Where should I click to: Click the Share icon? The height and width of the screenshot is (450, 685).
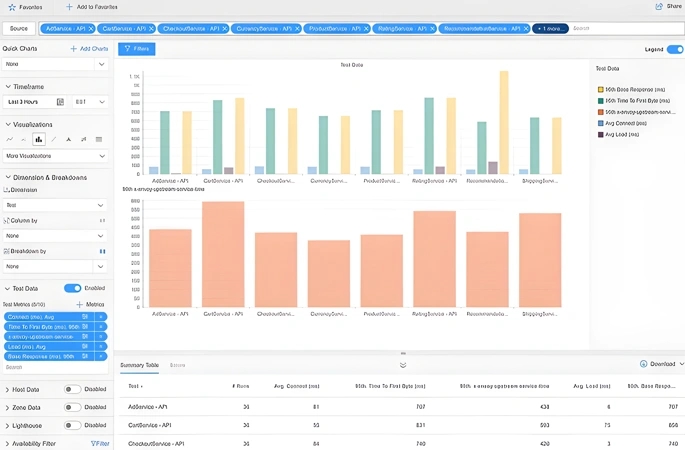point(659,7)
